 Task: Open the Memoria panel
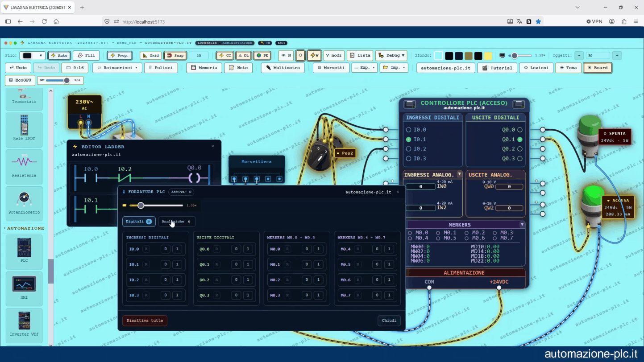point(204,68)
